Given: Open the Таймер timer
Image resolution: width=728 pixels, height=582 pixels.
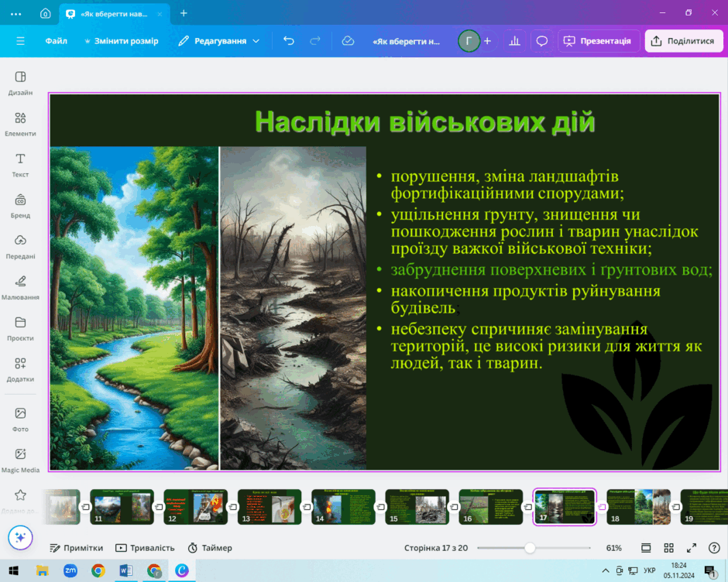Looking at the screenshot, I should click(x=210, y=548).
